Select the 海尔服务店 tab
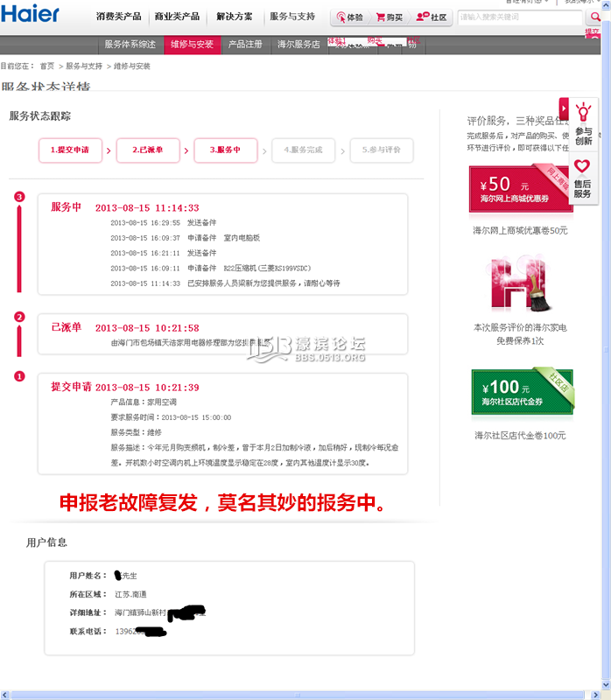The width and height of the screenshot is (611, 700). (x=298, y=45)
